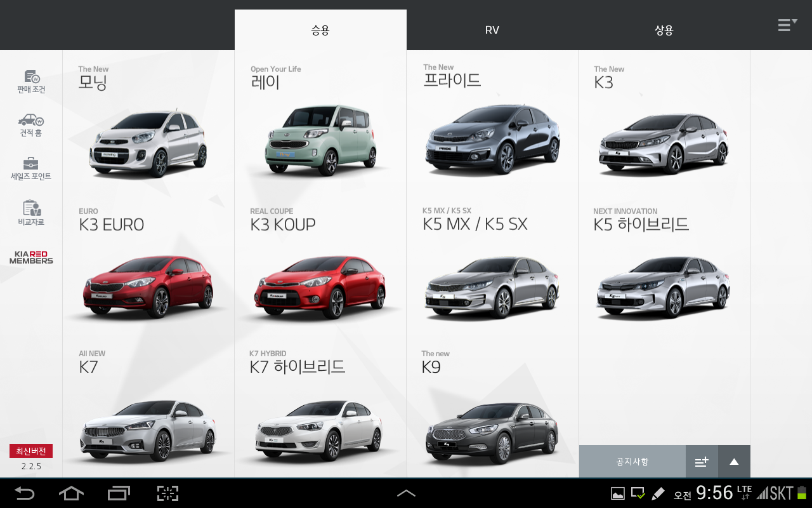Open the top-right menu dropdown icon

(x=787, y=25)
